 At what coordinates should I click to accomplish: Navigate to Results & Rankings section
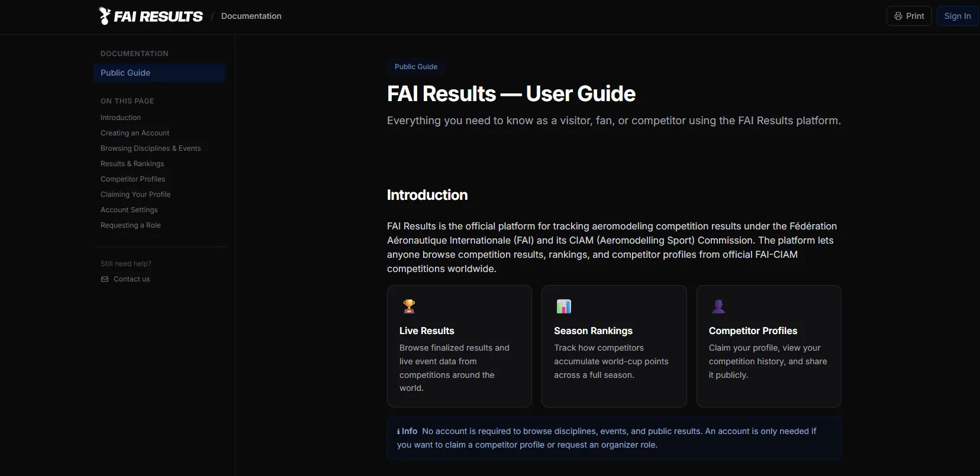(132, 164)
